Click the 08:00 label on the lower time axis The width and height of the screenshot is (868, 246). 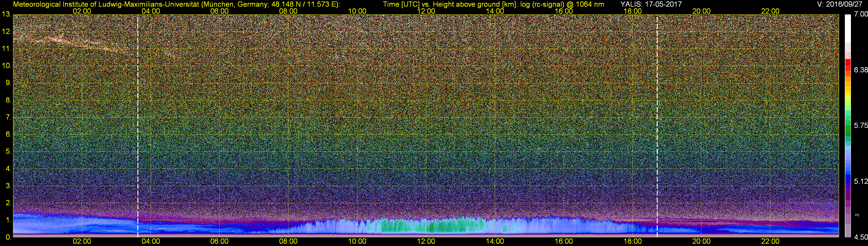point(288,242)
